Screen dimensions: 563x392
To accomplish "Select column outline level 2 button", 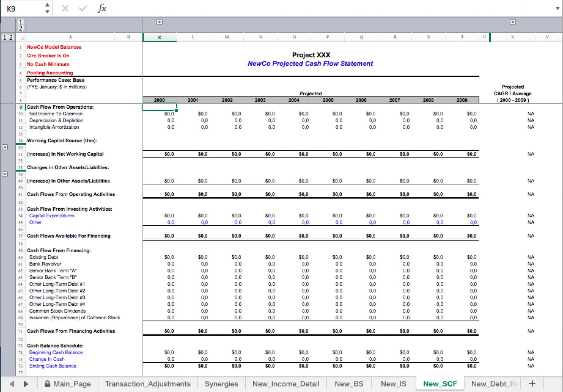I will tap(21, 28).
